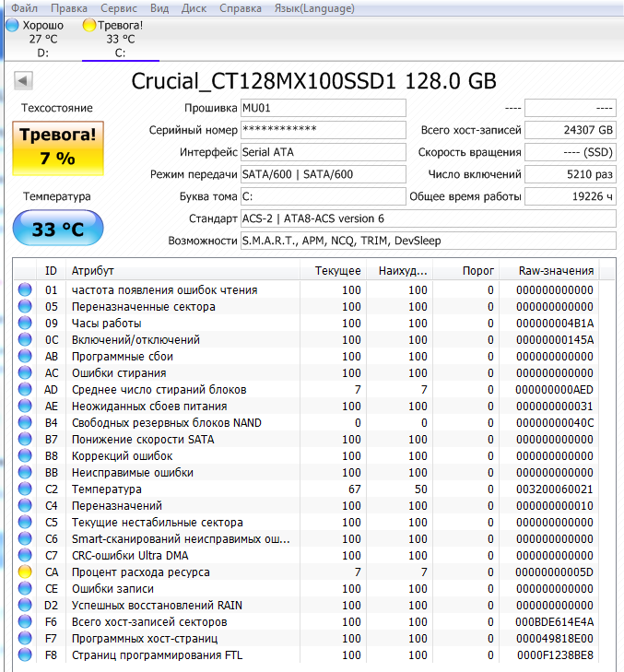
Task: Click blue status icon of Температура row
Action: point(25,489)
